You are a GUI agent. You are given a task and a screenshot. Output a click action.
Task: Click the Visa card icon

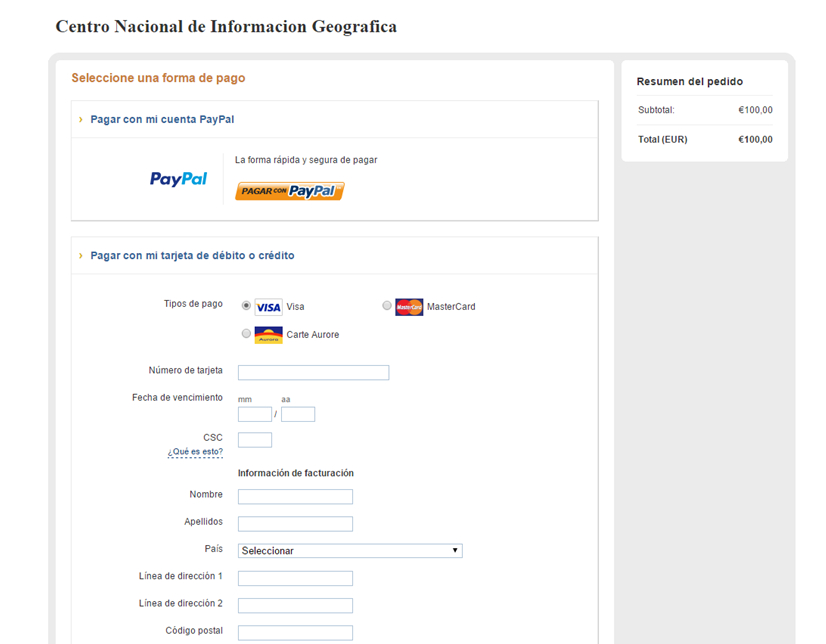click(269, 307)
